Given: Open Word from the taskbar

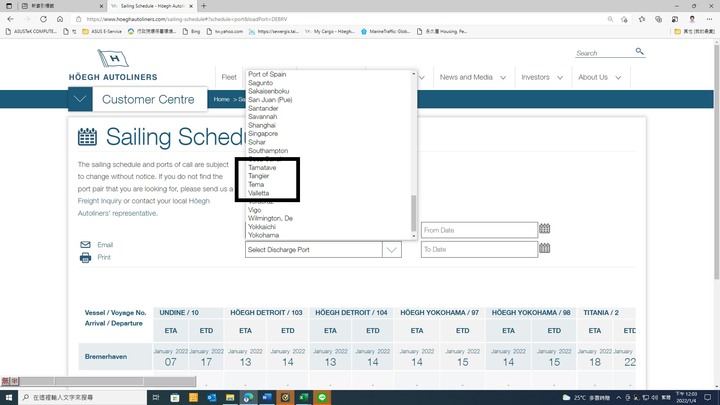Looking at the screenshot, I should (x=267, y=397).
